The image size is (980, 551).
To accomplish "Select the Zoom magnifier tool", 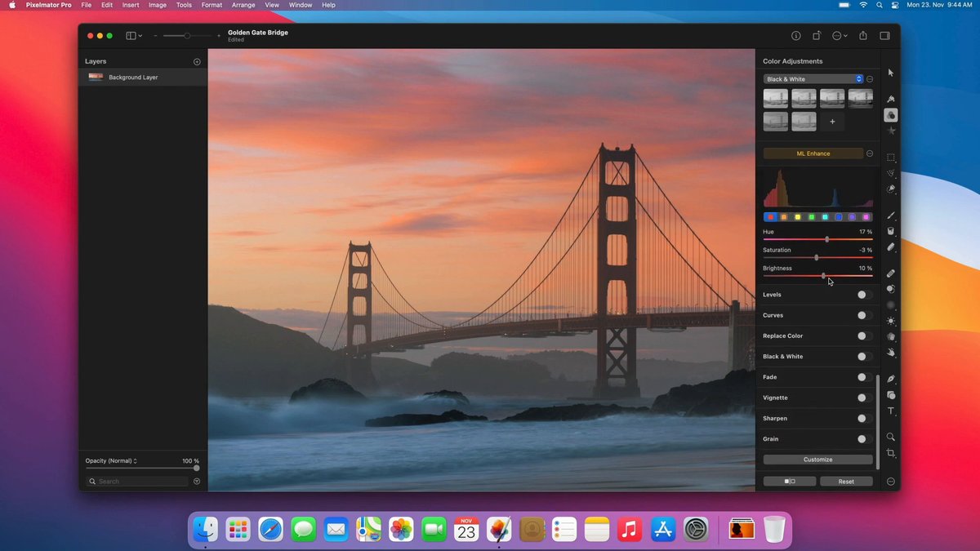I will pyautogui.click(x=891, y=437).
